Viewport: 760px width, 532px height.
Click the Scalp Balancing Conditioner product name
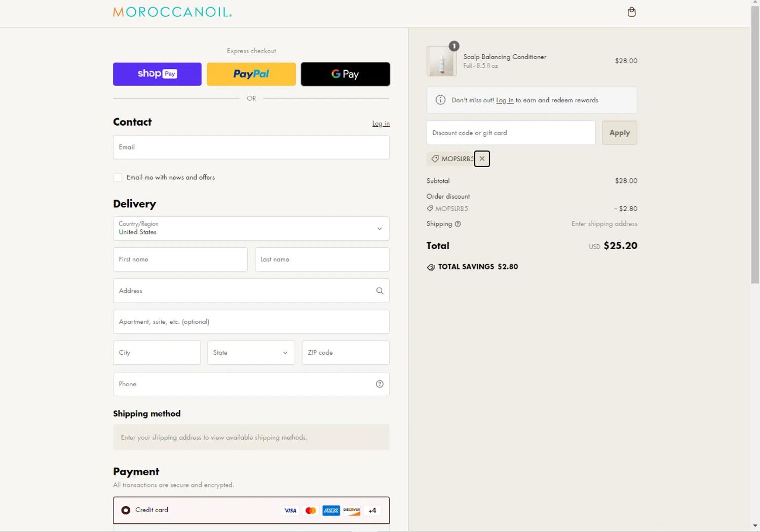click(x=505, y=57)
